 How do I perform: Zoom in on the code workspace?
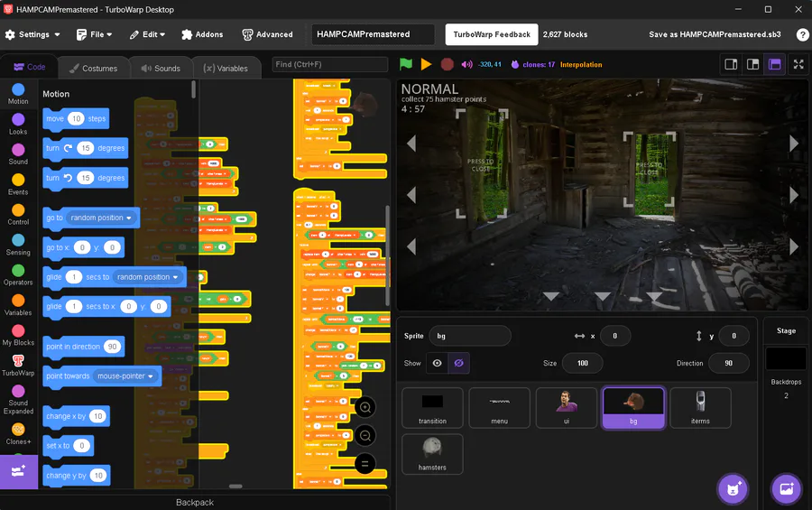[365, 407]
